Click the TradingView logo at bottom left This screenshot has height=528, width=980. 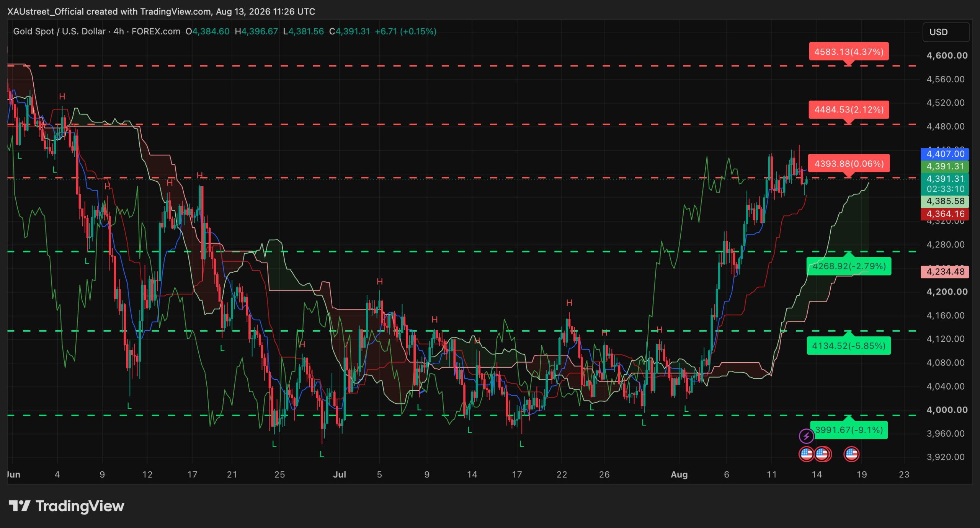[67, 506]
